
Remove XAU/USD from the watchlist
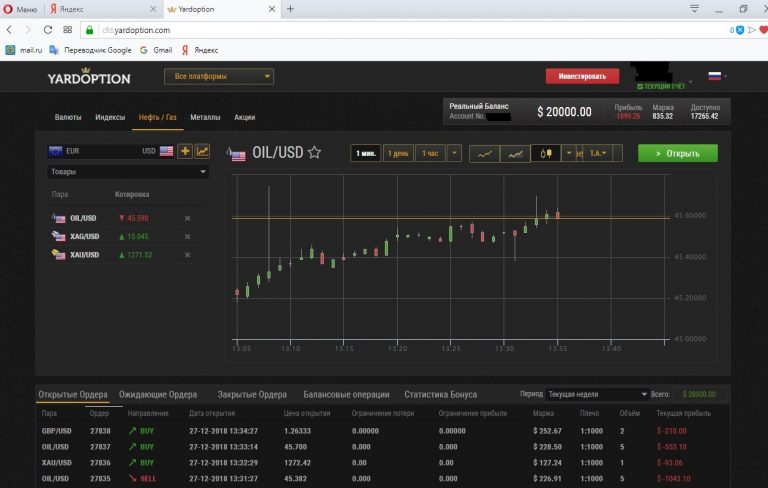[187, 255]
